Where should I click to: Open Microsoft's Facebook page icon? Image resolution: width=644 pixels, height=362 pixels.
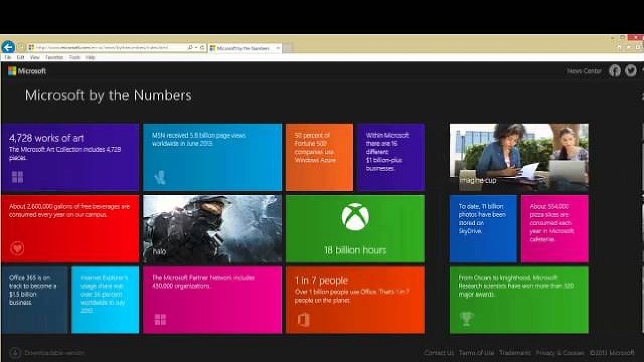pyautogui.click(x=615, y=70)
